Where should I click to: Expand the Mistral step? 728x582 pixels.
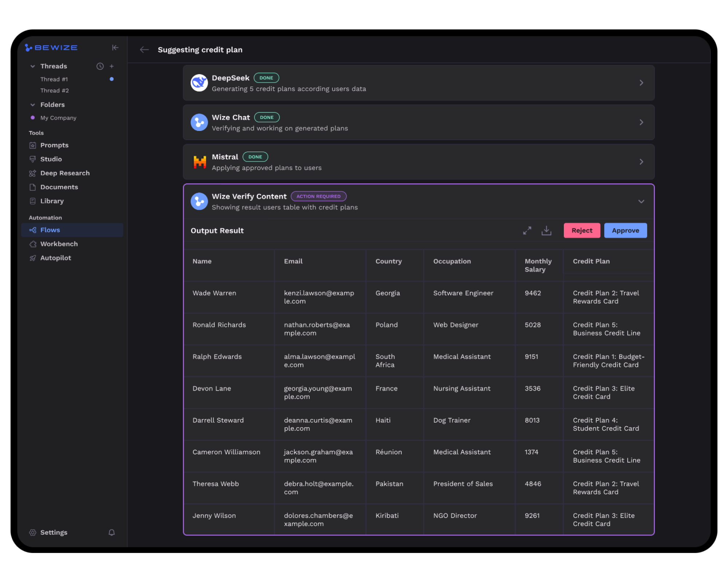coord(641,162)
